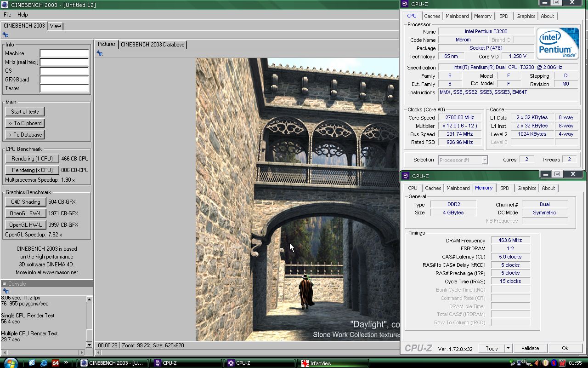Screen dimensions: 588x368
Task: Run the OpenGL HW-L test
Action: (25, 225)
